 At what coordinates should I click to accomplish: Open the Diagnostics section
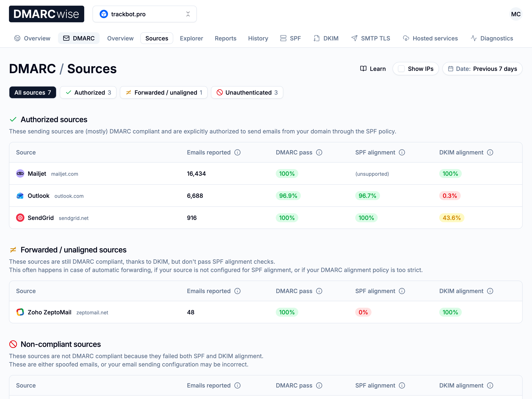(x=492, y=38)
